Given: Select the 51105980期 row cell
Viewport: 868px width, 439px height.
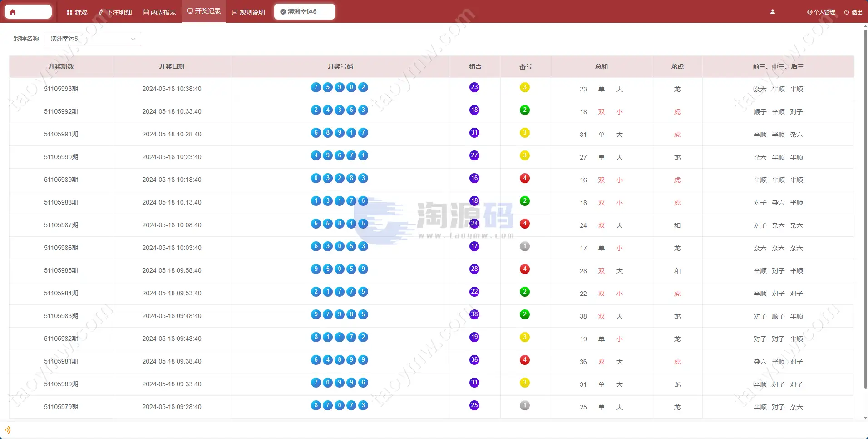Looking at the screenshot, I should tap(61, 384).
